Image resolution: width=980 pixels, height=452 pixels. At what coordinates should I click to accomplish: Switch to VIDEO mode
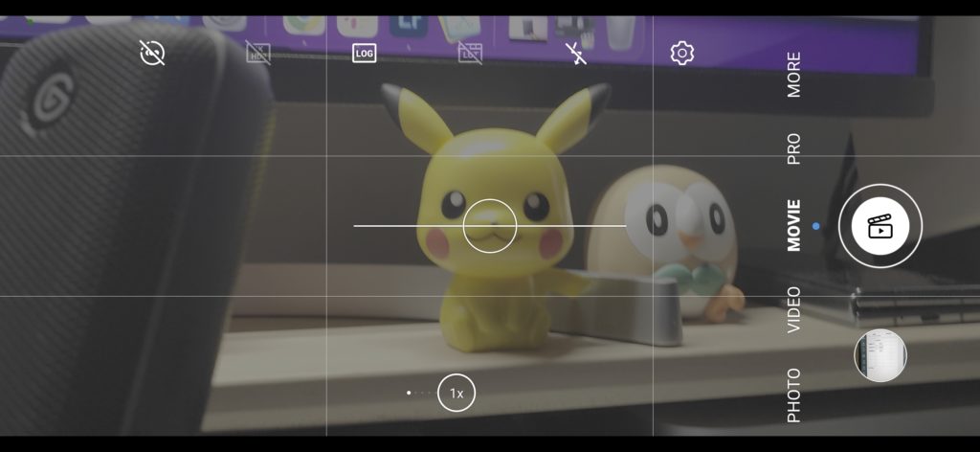[793, 309]
